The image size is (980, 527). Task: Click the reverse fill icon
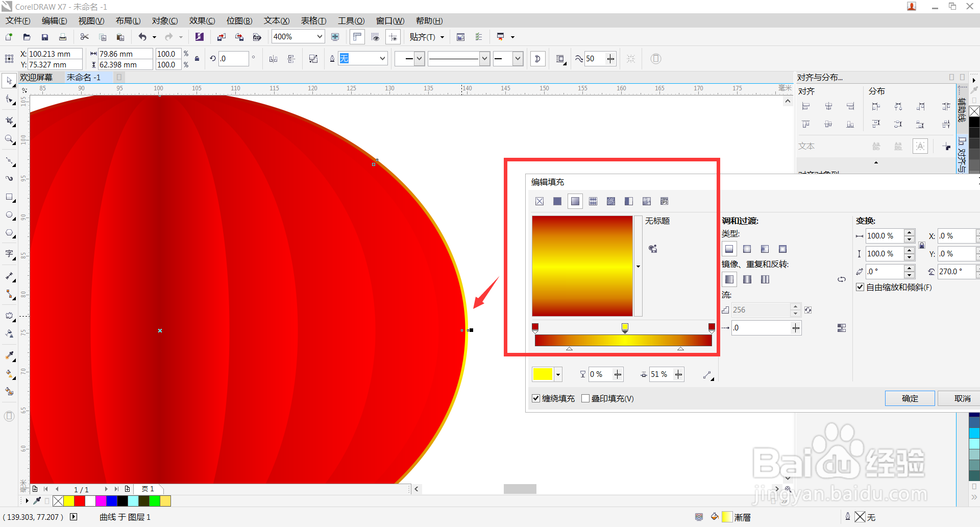point(842,279)
